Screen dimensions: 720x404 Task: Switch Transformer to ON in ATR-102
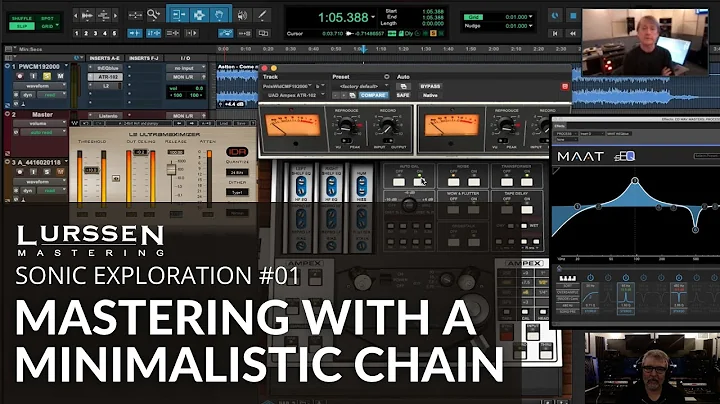527,182
